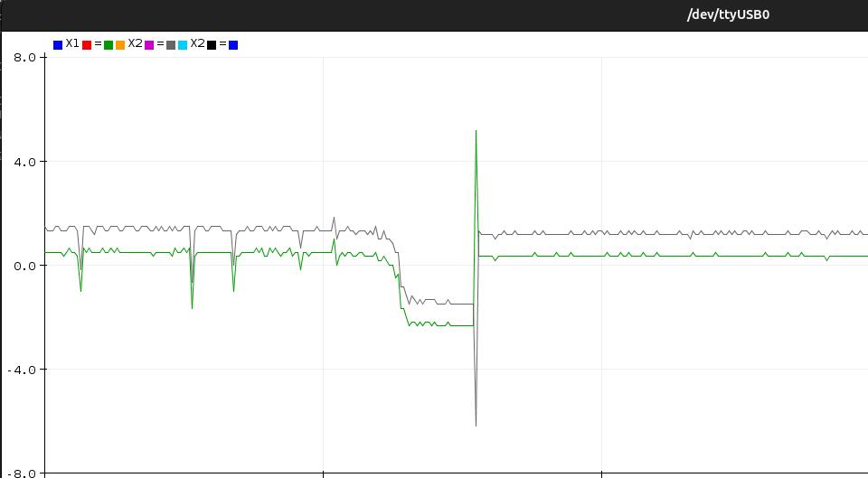Click the blue legend swatch before X1

(x=58, y=45)
